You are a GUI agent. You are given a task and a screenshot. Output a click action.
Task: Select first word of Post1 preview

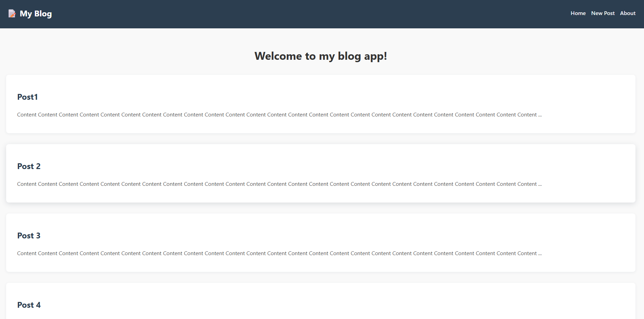click(27, 115)
